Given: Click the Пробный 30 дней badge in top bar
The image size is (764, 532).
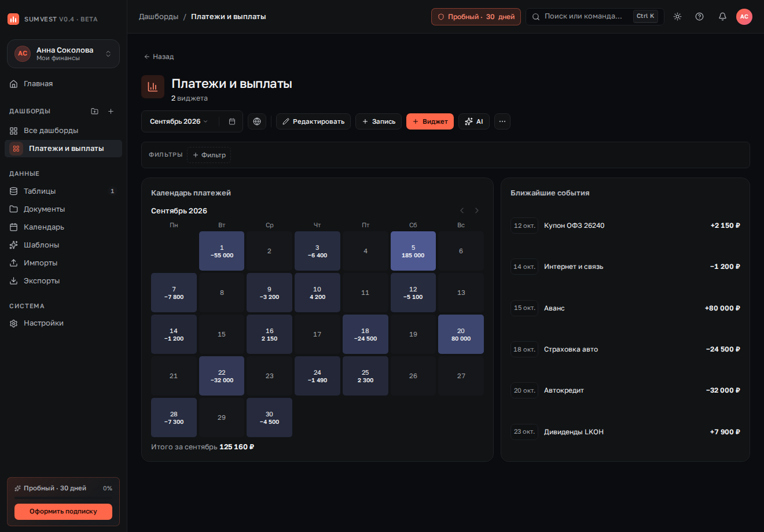Looking at the screenshot, I should [476, 17].
